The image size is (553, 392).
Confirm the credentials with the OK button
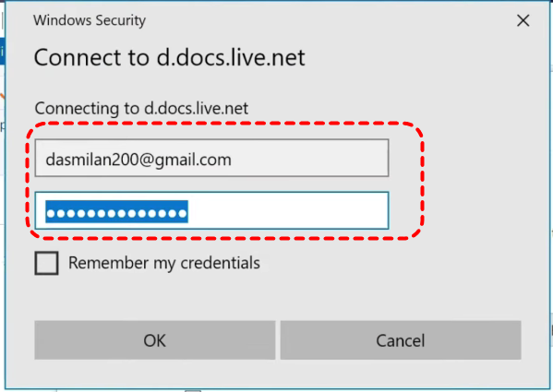point(155,339)
